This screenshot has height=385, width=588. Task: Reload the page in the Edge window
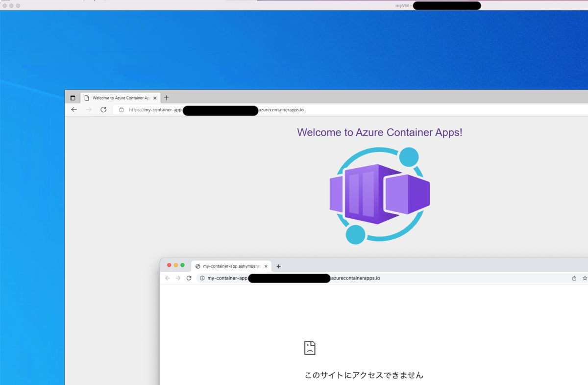pos(103,109)
